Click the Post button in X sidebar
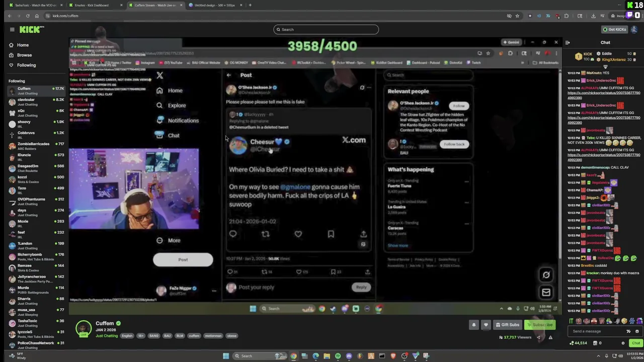This screenshot has height=362, width=644. [x=183, y=259]
